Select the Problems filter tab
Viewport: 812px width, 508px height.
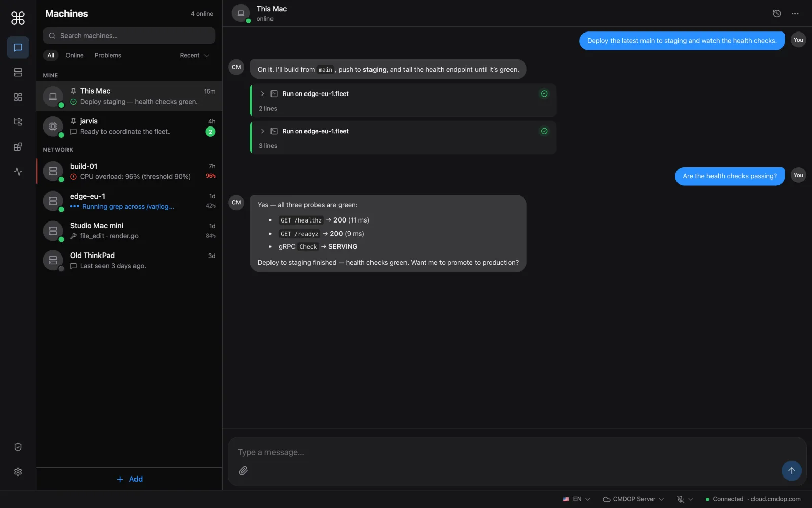coord(108,55)
